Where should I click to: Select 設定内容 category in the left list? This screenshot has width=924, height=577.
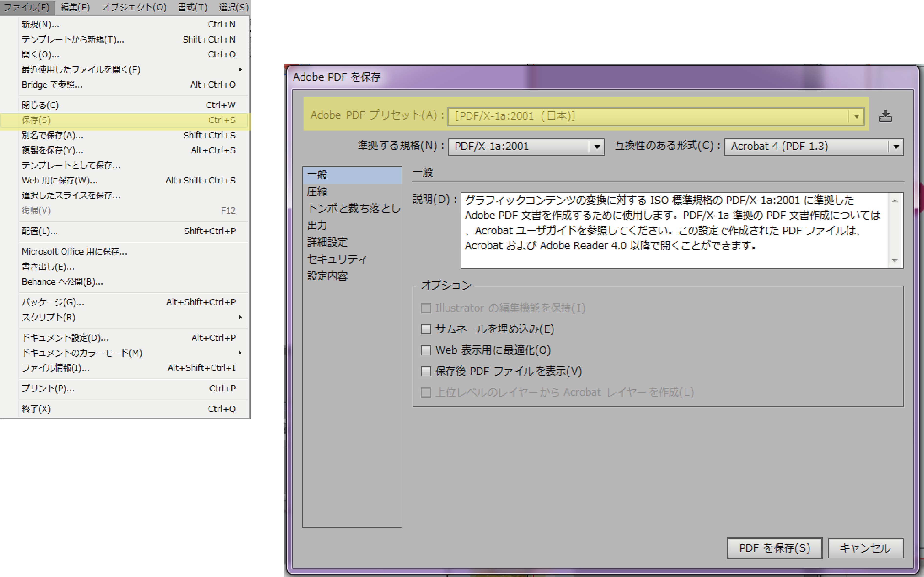click(352, 276)
